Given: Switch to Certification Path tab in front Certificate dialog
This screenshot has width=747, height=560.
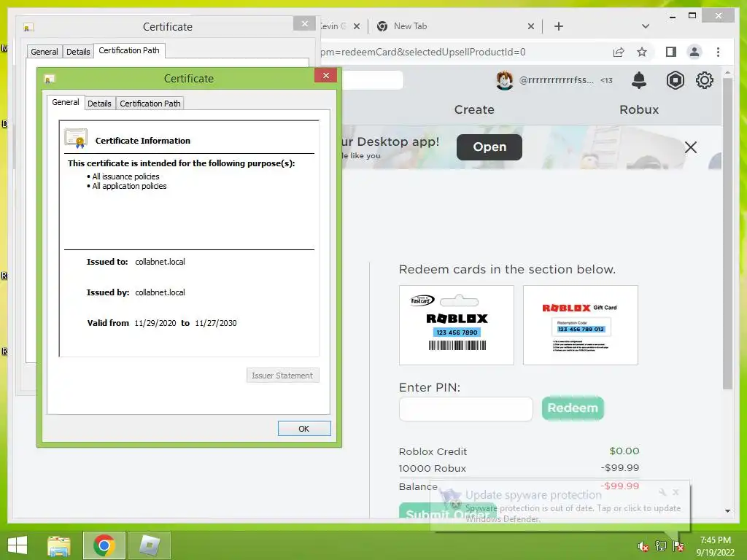Looking at the screenshot, I should 150,104.
